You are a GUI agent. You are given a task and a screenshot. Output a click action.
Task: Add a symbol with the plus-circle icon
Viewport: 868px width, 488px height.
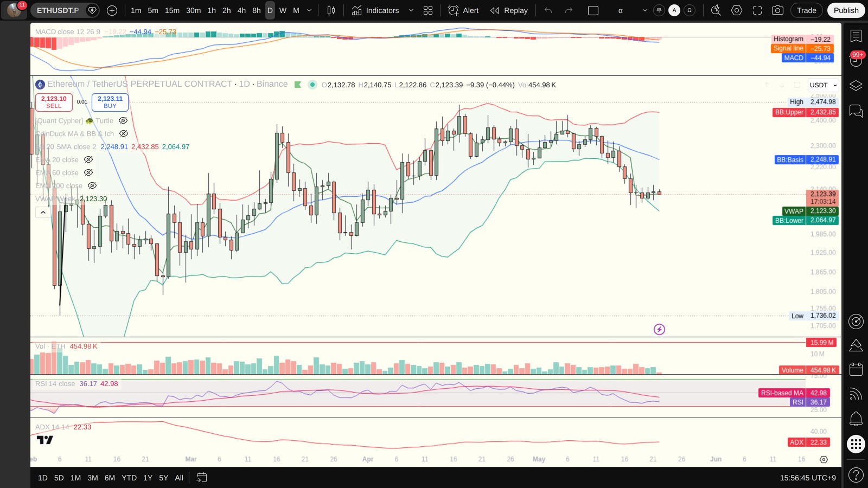pyautogui.click(x=112, y=10)
